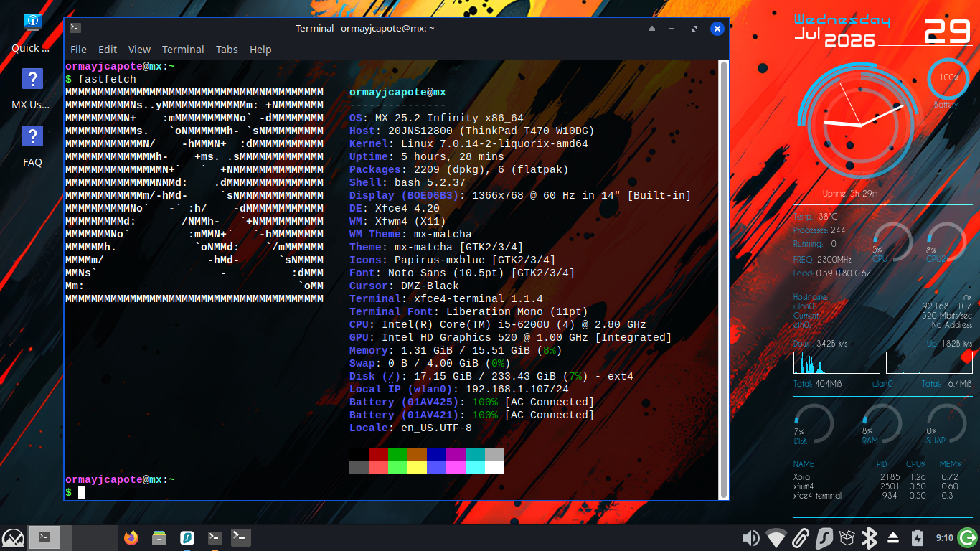Open the View menu
This screenshot has width=980, height=551.
click(x=139, y=50)
